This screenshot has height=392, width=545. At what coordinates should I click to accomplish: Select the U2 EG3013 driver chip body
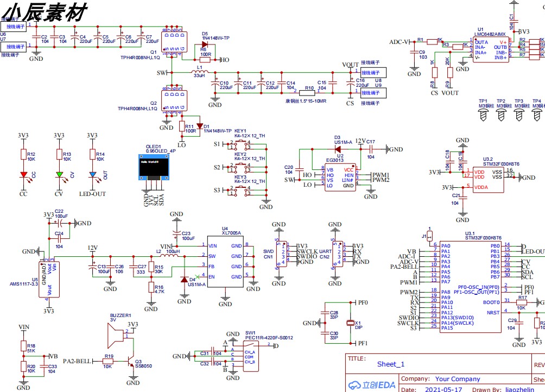[x=340, y=178]
